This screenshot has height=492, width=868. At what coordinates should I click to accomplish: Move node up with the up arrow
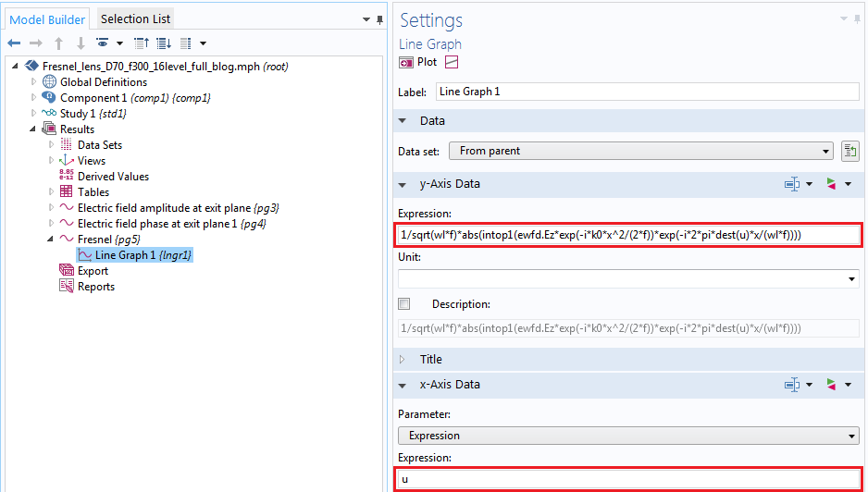[x=58, y=43]
